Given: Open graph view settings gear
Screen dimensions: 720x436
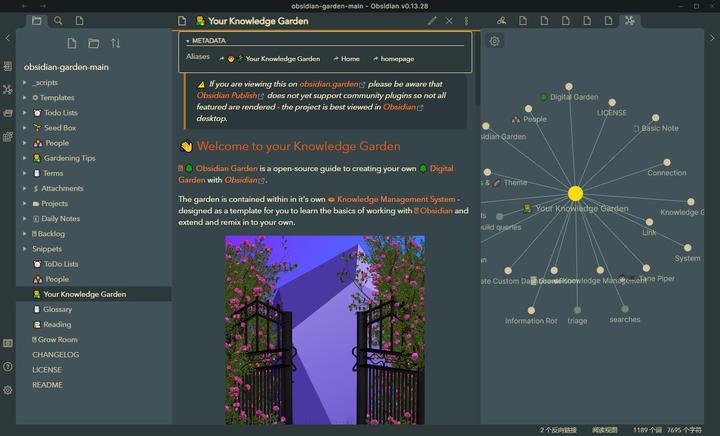Looking at the screenshot, I should click(495, 41).
